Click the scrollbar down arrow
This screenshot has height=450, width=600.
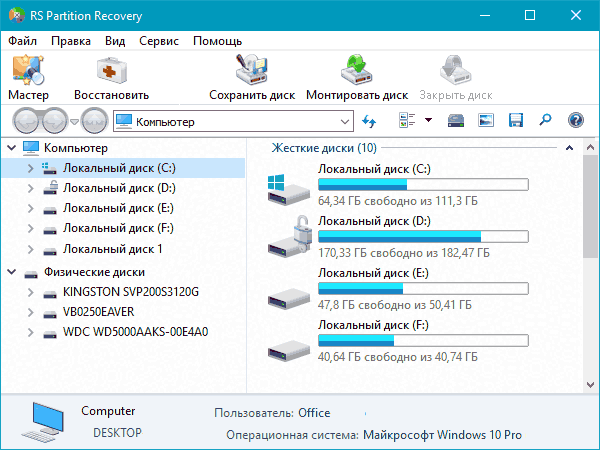[590, 385]
